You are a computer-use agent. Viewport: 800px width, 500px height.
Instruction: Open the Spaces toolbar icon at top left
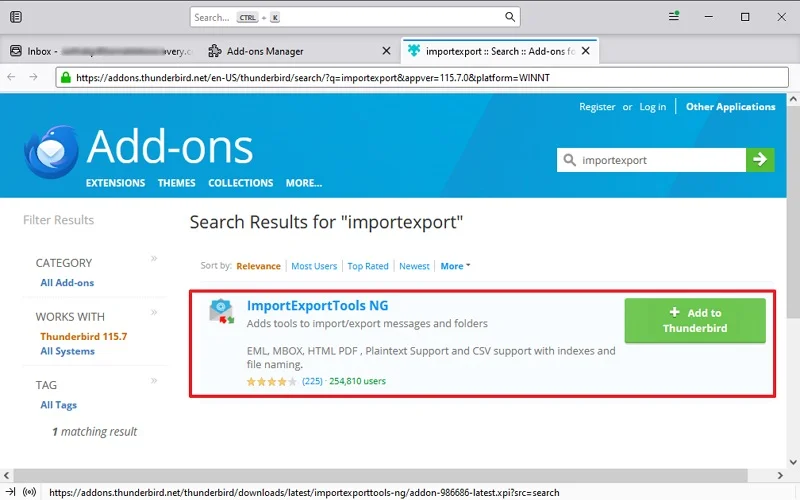coord(16,17)
